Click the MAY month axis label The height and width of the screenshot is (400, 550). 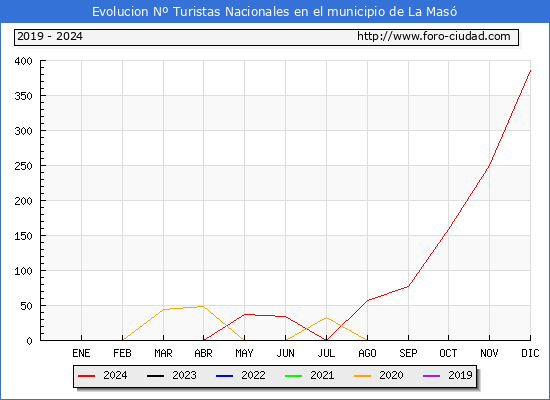(x=244, y=353)
